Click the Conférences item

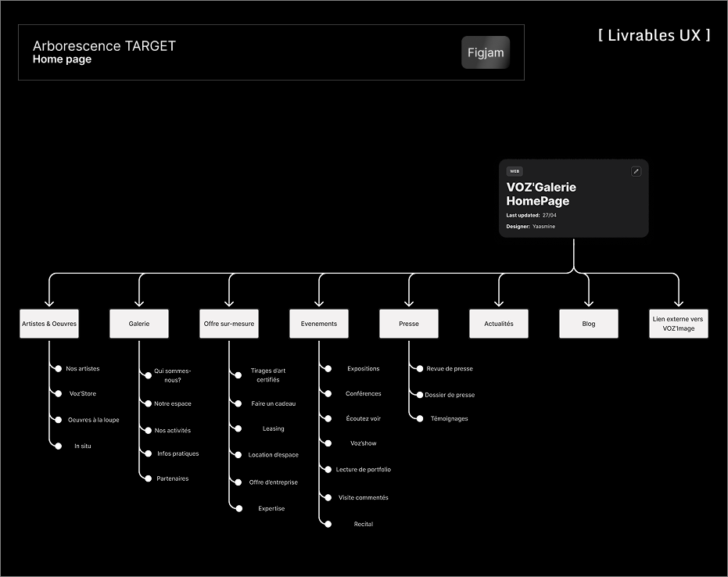364,393
